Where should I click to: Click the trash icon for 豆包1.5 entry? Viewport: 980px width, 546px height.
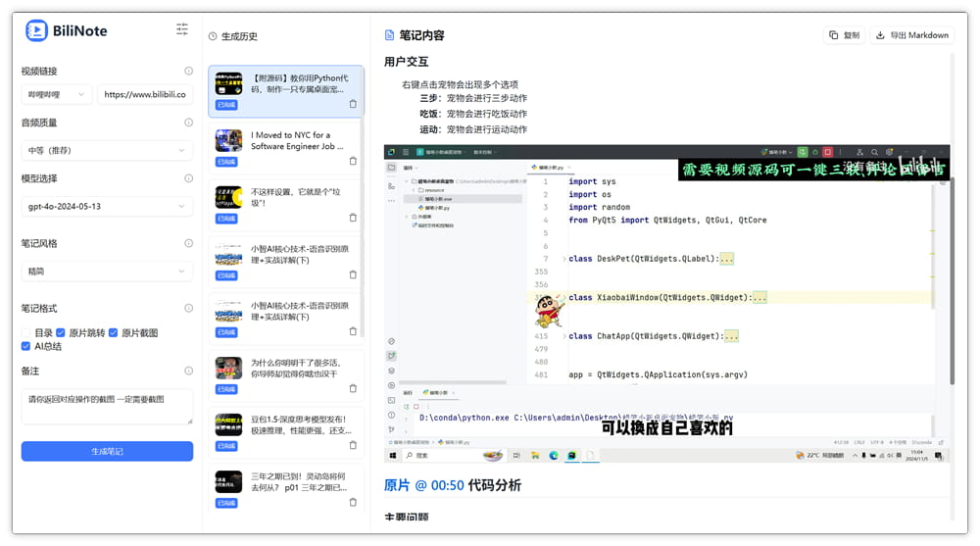[x=353, y=445]
